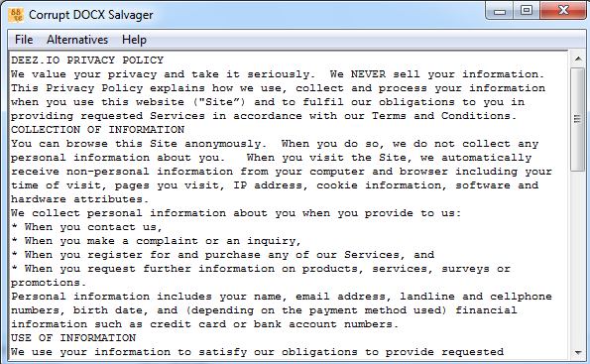Screen dimensions: 590x364
Task: Place cursor in USE OF INFORMATION heading
Action: point(73,337)
